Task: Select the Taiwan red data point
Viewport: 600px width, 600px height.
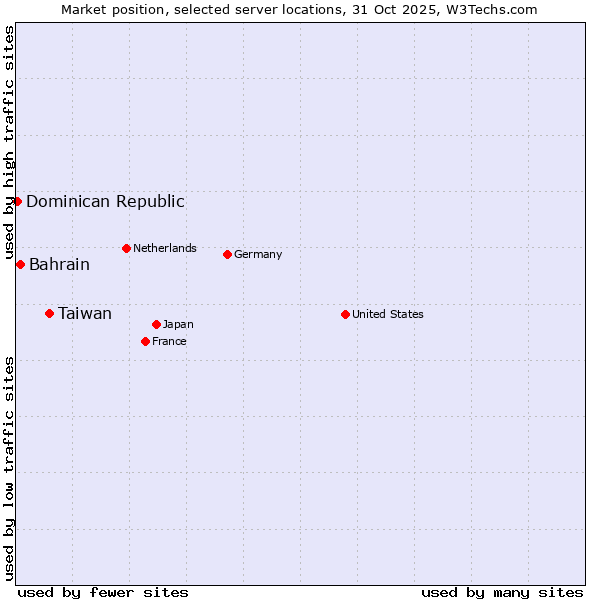Action: coord(49,313)
